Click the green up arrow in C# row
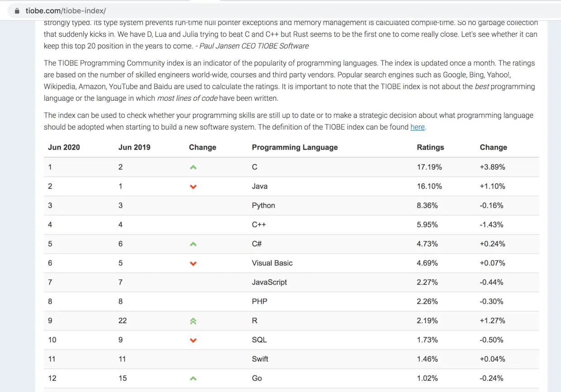 193,244
